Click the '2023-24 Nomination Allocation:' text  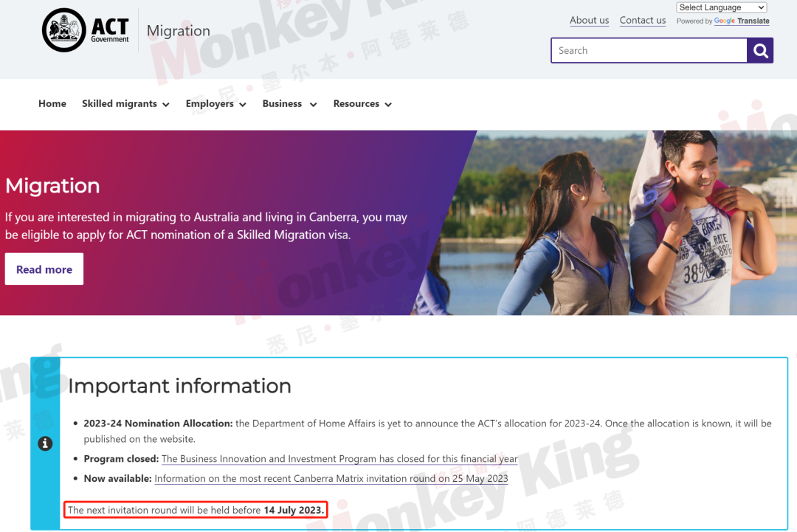click(x=158, y=424)
